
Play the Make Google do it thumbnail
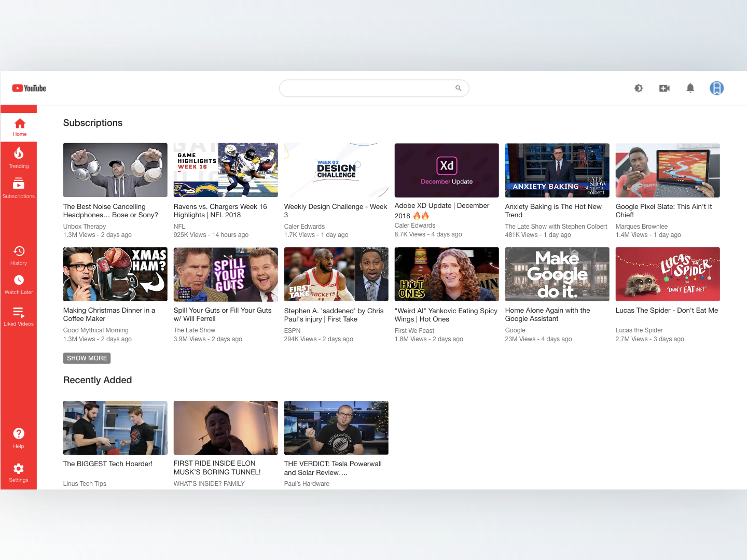click(557, 274)
